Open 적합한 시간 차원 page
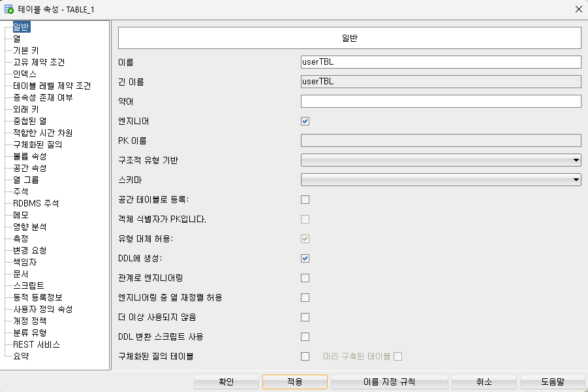 coord(43,133)
